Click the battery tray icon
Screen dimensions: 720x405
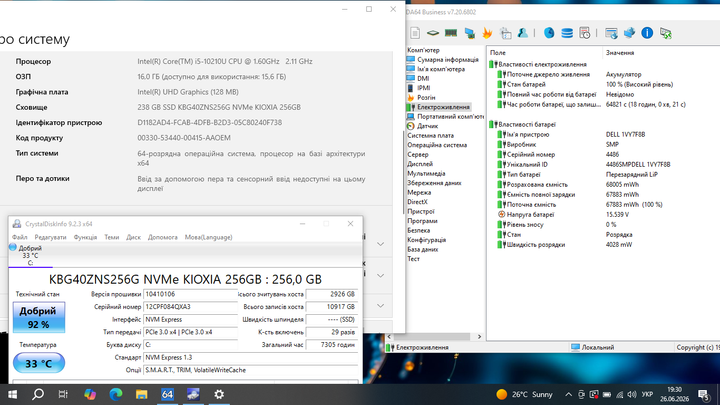[607, 394]
